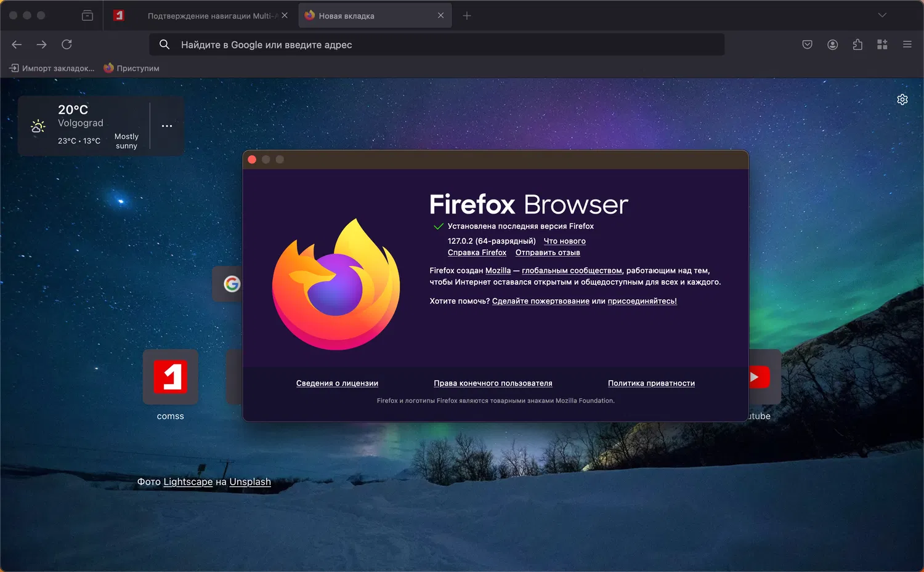924x572 pixels.
Task: Close the Подтверждение навигации Multi tab
Action: (x=285, y=15)
